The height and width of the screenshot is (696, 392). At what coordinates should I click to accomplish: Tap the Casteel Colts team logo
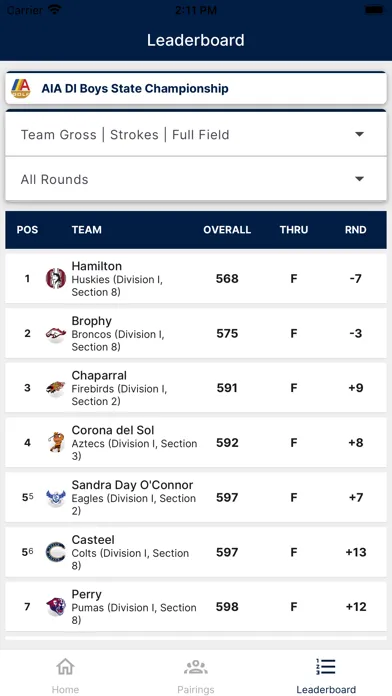pyautogui.click(x=56, y=552)
